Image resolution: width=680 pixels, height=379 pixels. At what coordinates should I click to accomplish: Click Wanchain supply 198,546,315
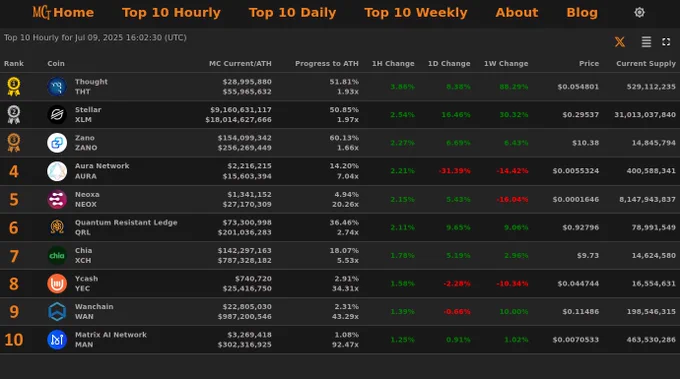point(651,311)
